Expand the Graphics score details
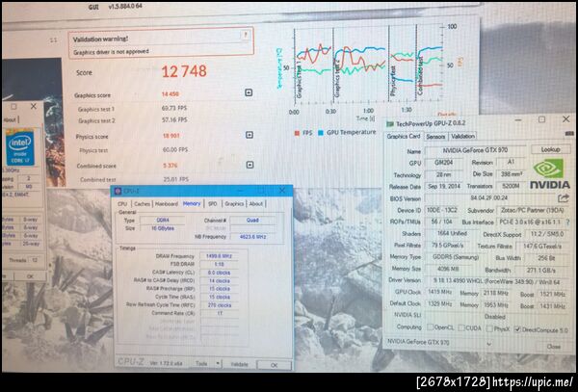The width and height of the screenshot is (578, 392). click(x=249, y=92)
